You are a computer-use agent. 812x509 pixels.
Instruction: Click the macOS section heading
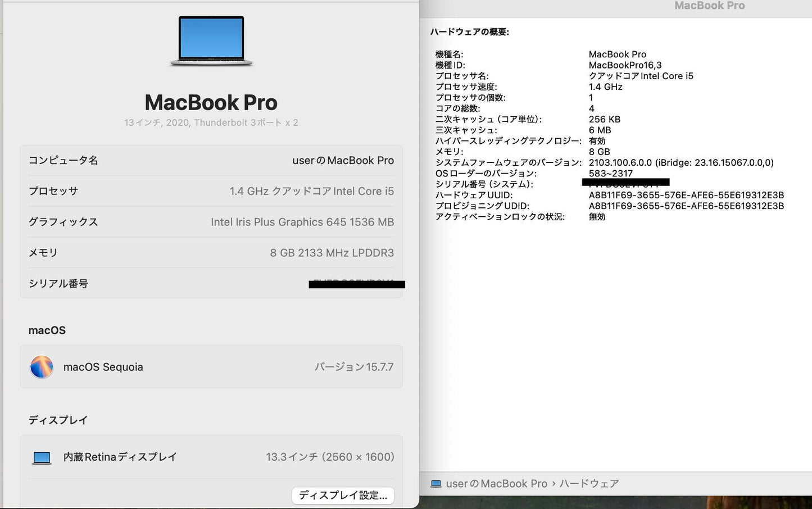coord(47,330)
